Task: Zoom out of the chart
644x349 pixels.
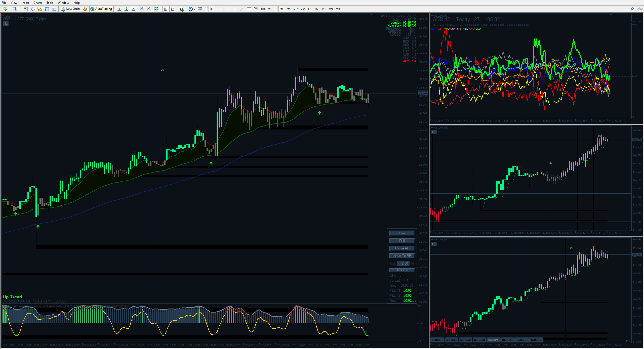Action: click(149, 9)
